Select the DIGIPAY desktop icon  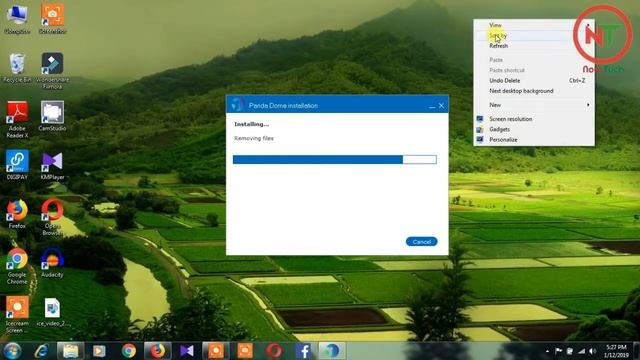pos(17,165)
